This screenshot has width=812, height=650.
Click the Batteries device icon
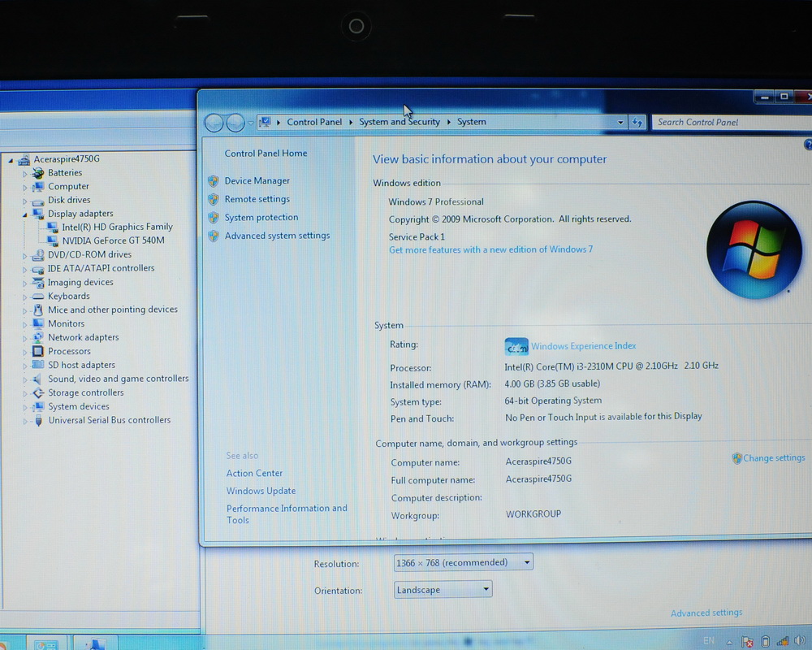point(38,173)
